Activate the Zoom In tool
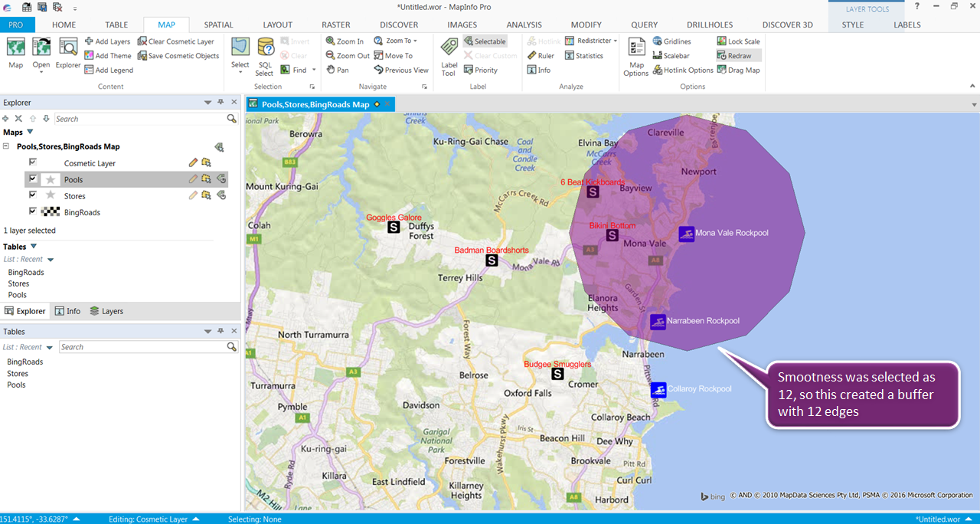This screenshot has width=980, height=524. coord(345,41)
